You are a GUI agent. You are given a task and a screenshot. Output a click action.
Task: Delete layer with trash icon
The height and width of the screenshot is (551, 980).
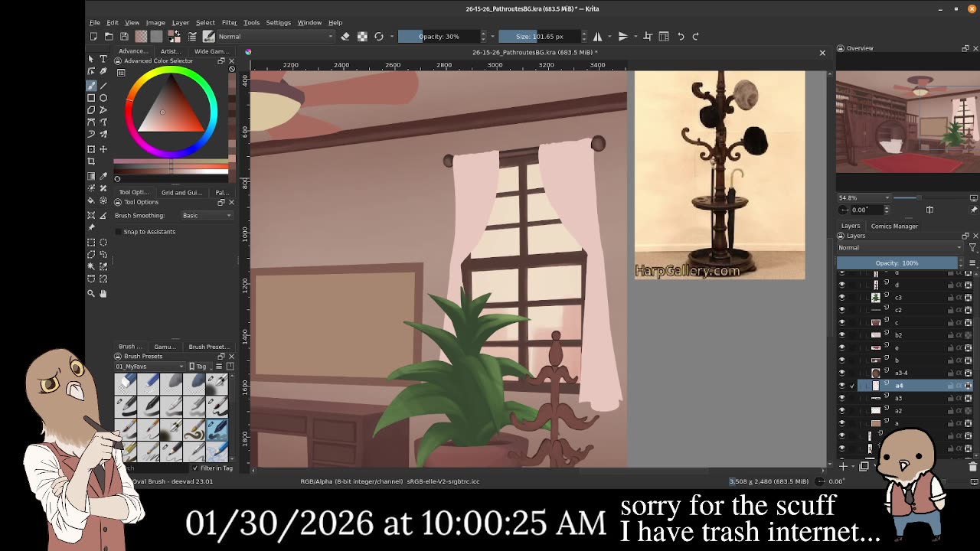pyautogui.click(x=972, y=466)
